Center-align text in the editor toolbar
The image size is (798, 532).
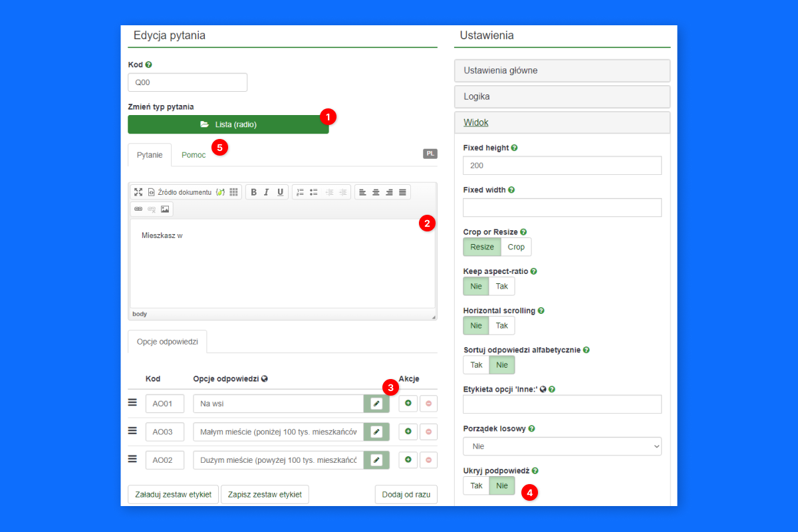click(376, 192)
